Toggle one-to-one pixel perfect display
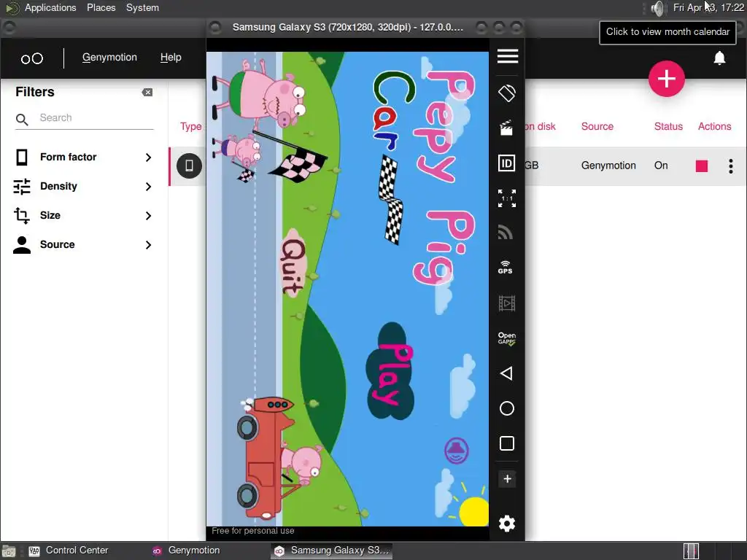 tap(507, 198)
